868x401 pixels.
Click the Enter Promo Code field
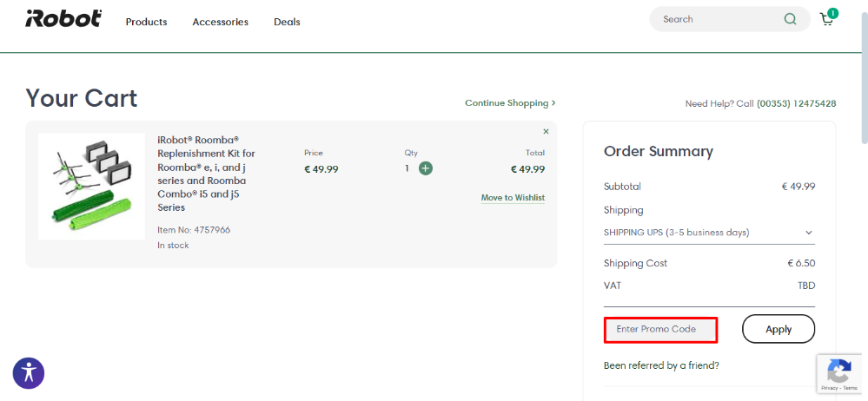pyautogui.click(x=660, y=329)
